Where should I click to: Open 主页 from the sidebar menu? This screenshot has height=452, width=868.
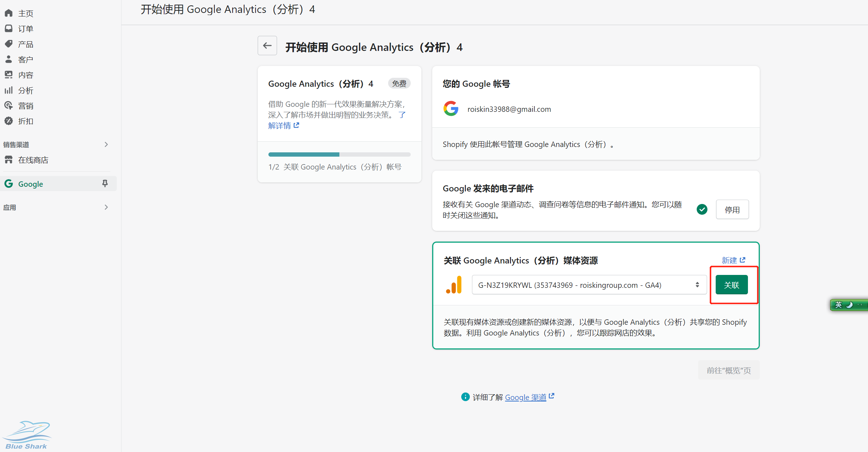tap(25, 13)
